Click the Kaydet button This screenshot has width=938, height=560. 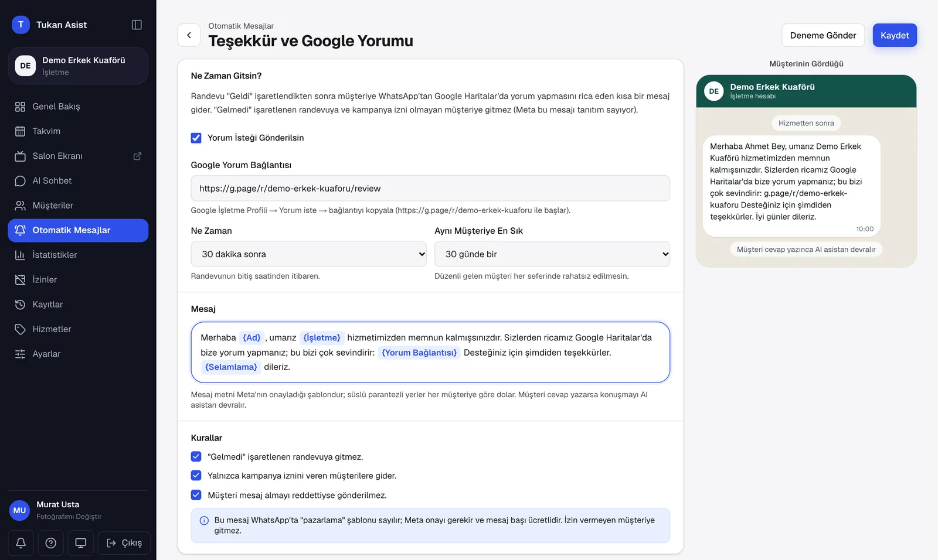(x=895, y=35)
